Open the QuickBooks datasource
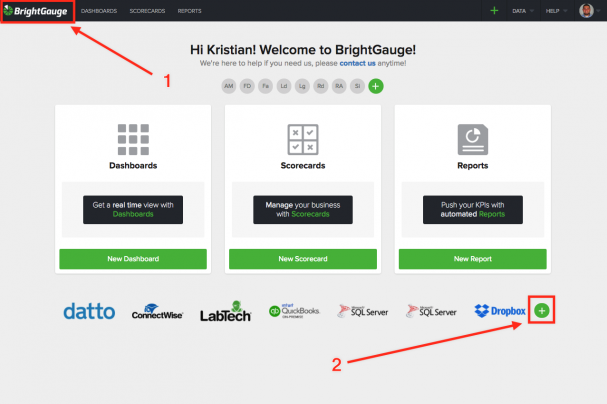The height and width of the screenshot is (404, 607). [297, 311]
